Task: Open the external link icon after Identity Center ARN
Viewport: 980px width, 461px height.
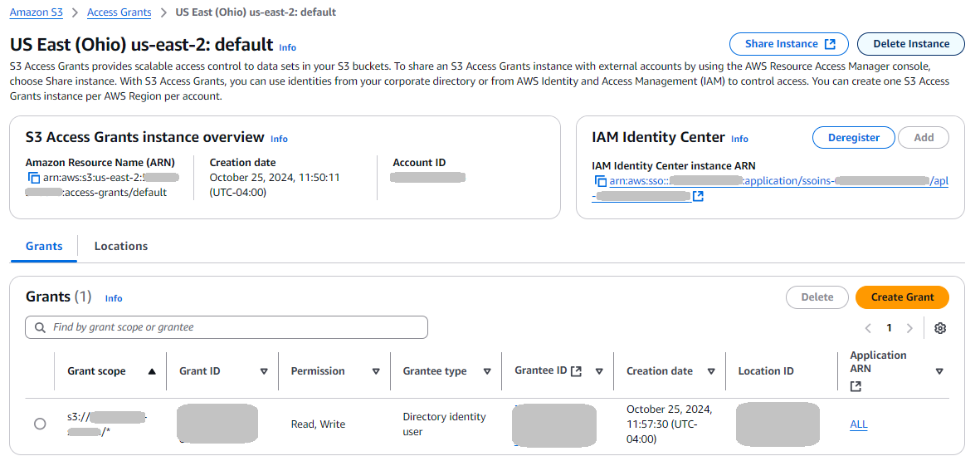Action: tap(698, 196)
